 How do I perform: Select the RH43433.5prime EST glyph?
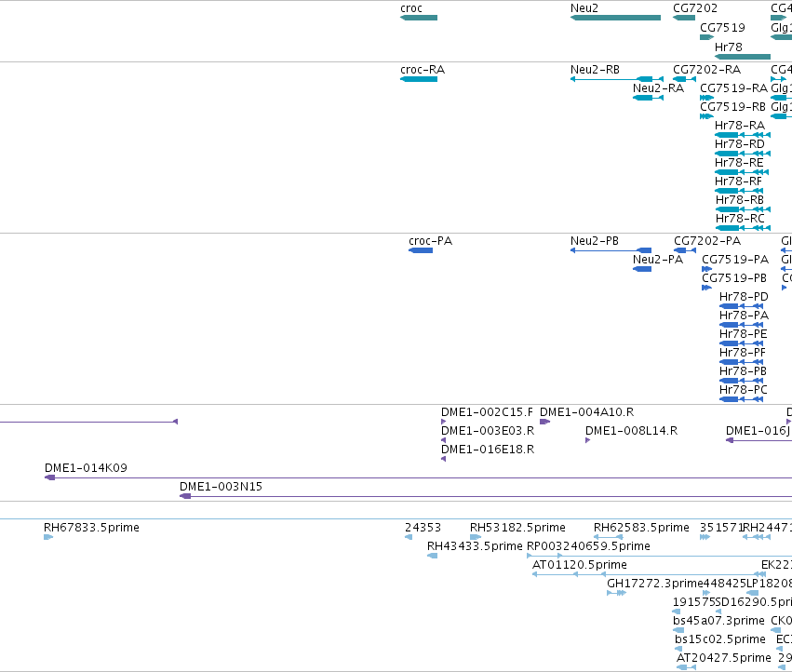click(433, 556)
